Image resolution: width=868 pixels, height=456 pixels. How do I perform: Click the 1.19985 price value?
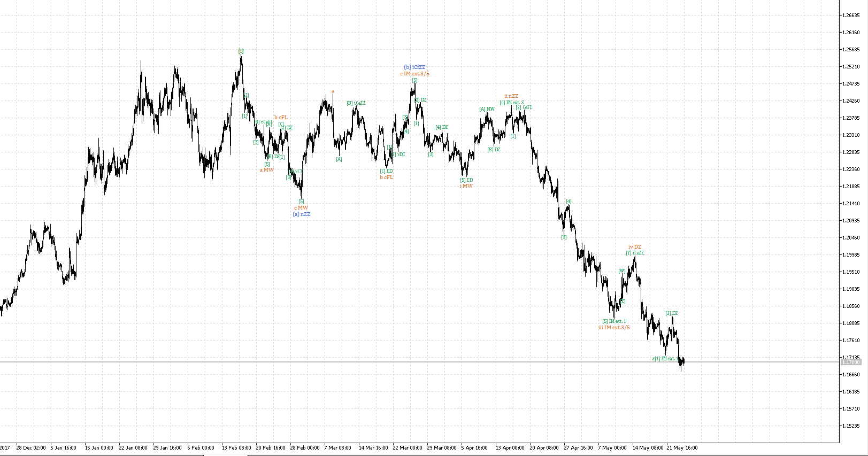[851, 255]
